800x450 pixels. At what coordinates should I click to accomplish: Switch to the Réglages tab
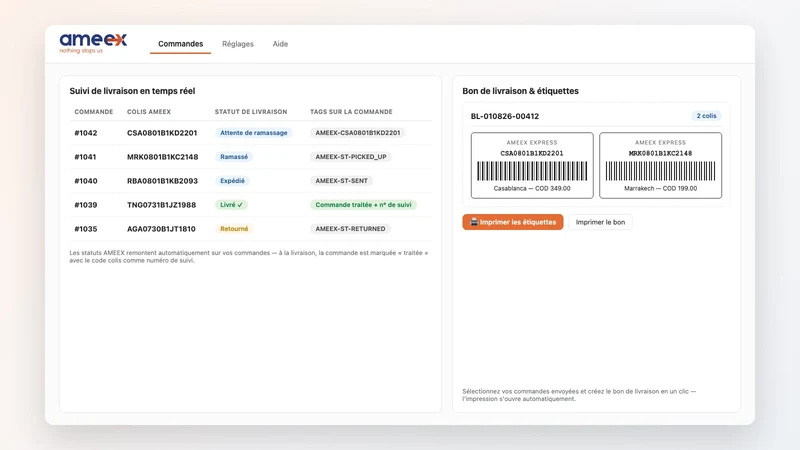click(238, 44)
